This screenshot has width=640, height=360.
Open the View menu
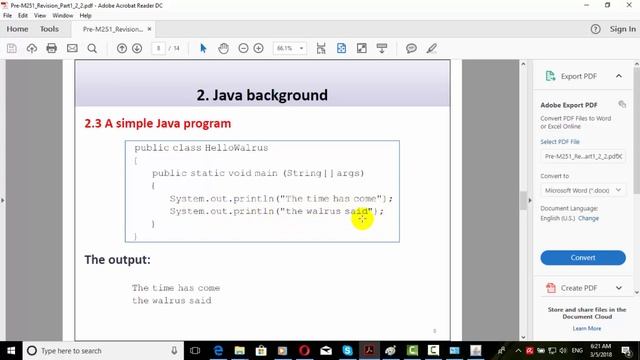(x=40, y=15)
